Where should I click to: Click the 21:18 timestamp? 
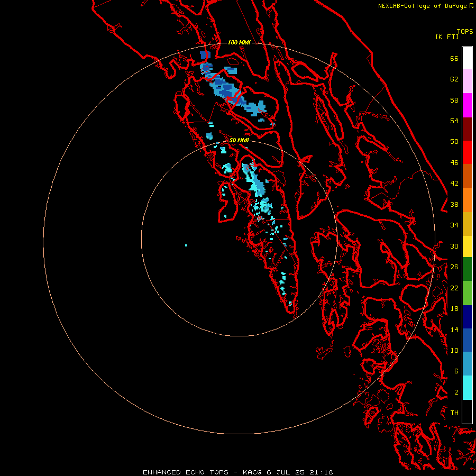322,472
